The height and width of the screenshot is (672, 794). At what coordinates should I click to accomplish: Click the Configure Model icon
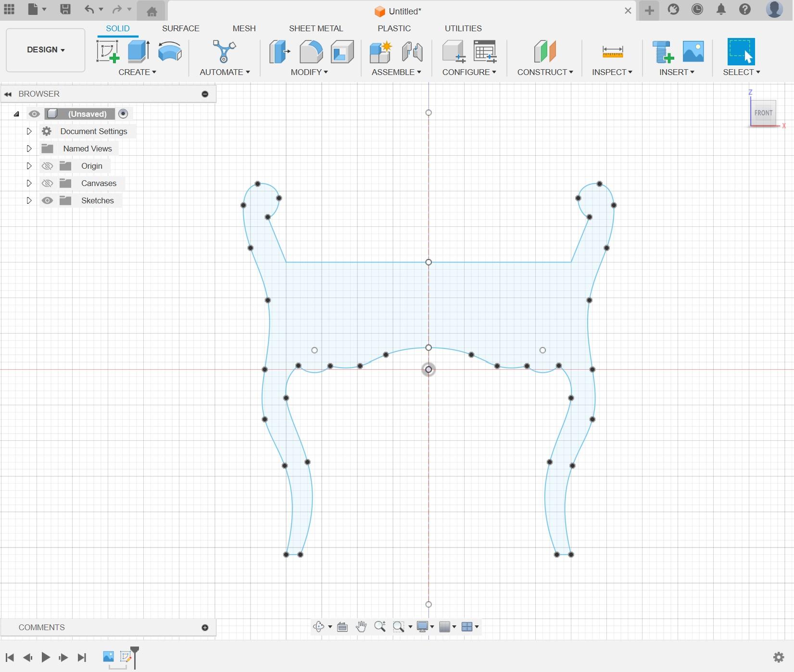coord(454,51)
